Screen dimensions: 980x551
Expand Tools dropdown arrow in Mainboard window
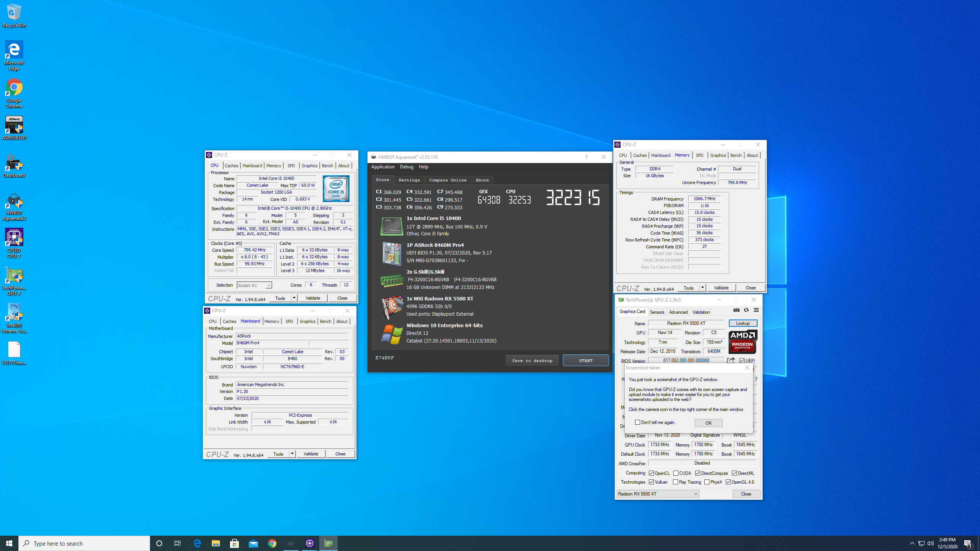(x=292, y=454)
